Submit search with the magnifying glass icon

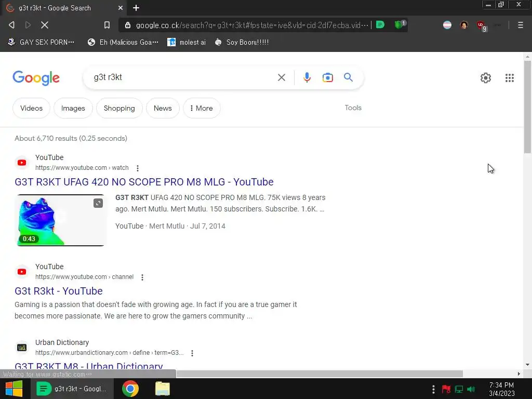(x=348, y=77)
